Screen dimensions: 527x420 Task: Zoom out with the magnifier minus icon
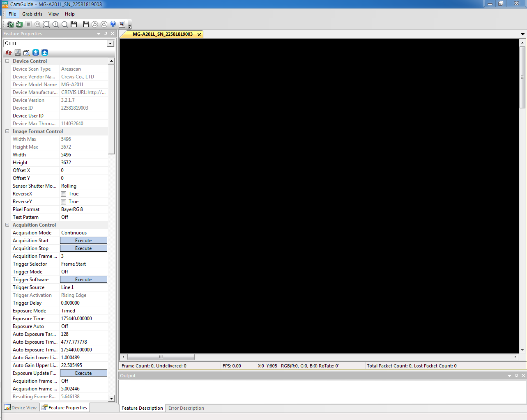click(64, 24)
